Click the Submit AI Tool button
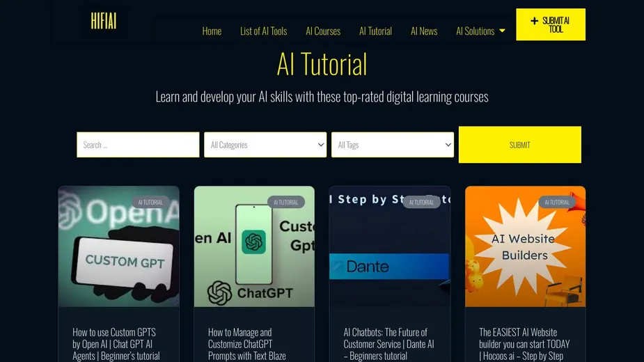This screenshot has height=362, width=644. pyautogui.click(x=550, y=24)
